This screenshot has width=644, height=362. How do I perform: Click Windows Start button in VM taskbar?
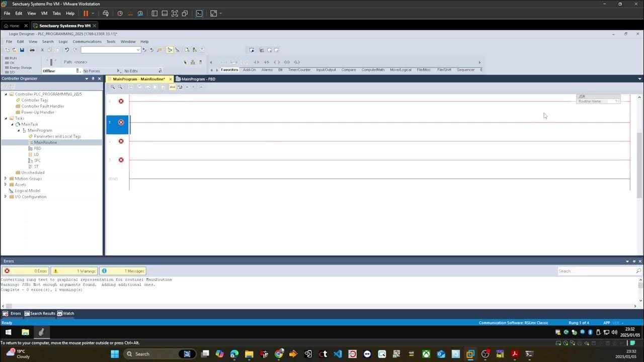coord(9,332)
